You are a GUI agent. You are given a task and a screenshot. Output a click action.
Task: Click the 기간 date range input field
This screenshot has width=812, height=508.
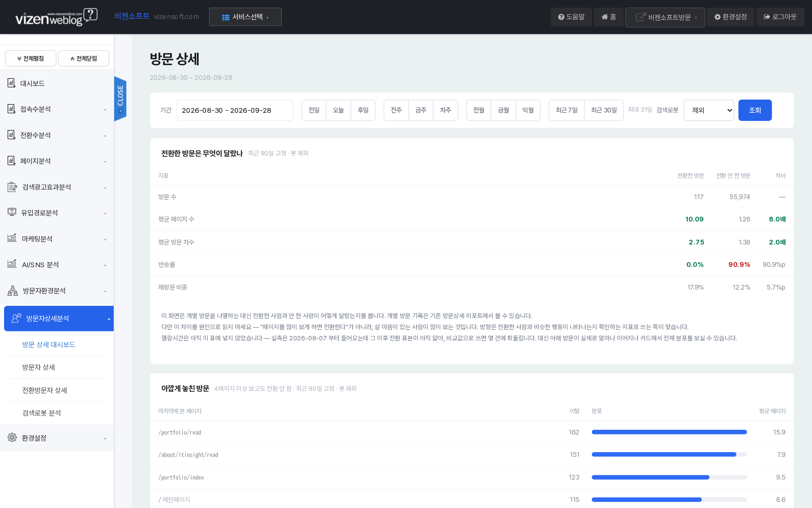point(235,110)
